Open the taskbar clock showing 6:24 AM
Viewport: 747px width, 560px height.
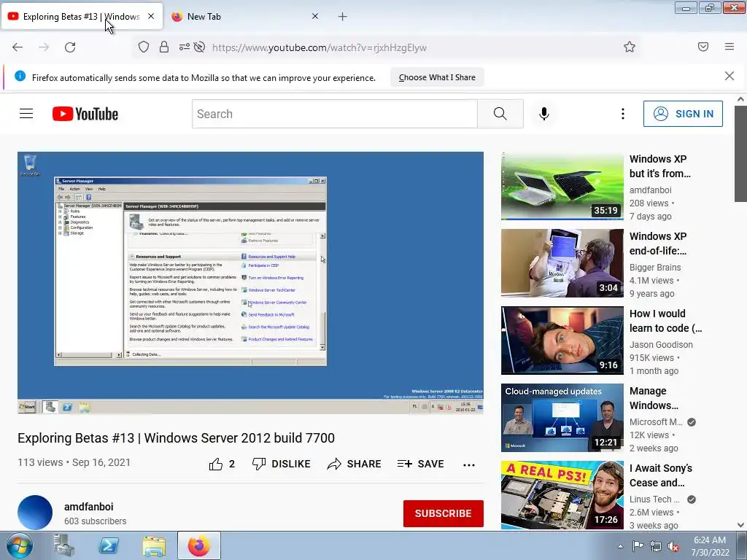pos(710,546)
